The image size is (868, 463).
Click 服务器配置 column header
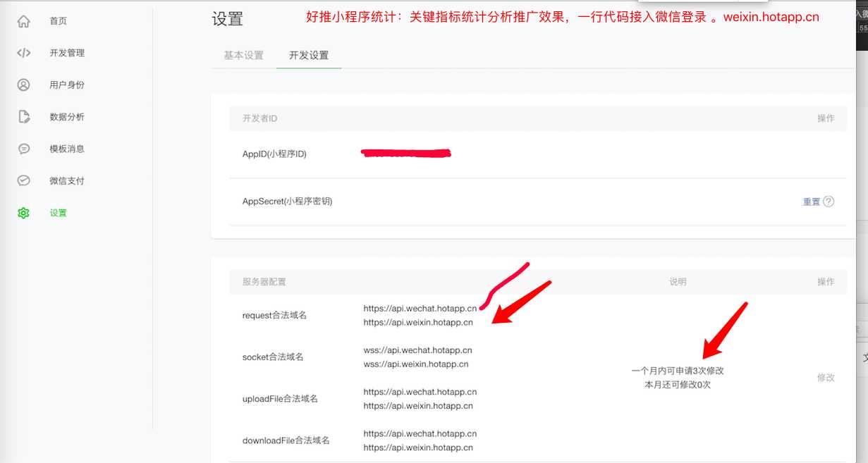(264, 282)
